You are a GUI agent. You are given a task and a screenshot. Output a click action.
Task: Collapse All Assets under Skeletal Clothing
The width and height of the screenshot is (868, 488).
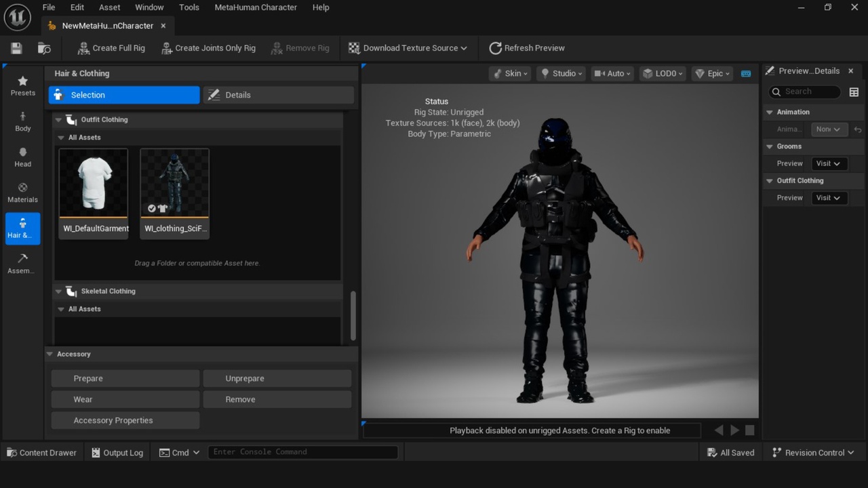coord(61,309)
